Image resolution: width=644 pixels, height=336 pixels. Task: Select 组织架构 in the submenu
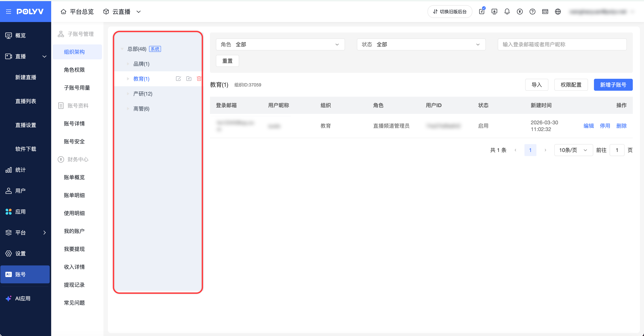coord(77,52)
